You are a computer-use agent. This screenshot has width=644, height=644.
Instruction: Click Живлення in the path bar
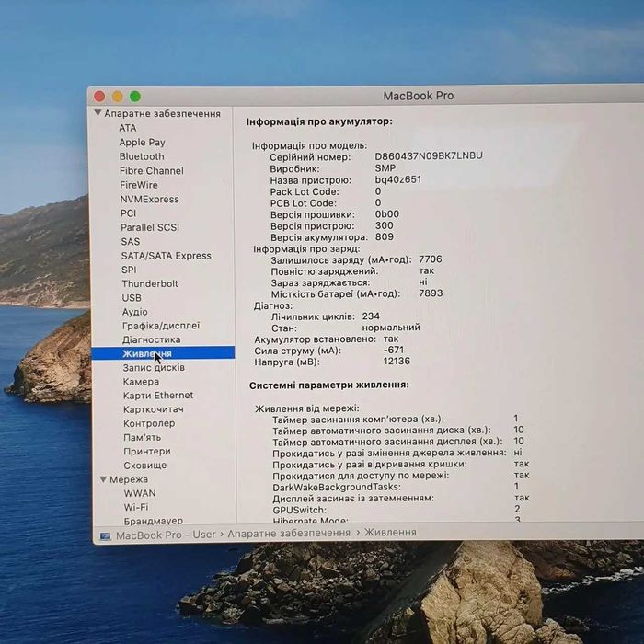point(391,533)
